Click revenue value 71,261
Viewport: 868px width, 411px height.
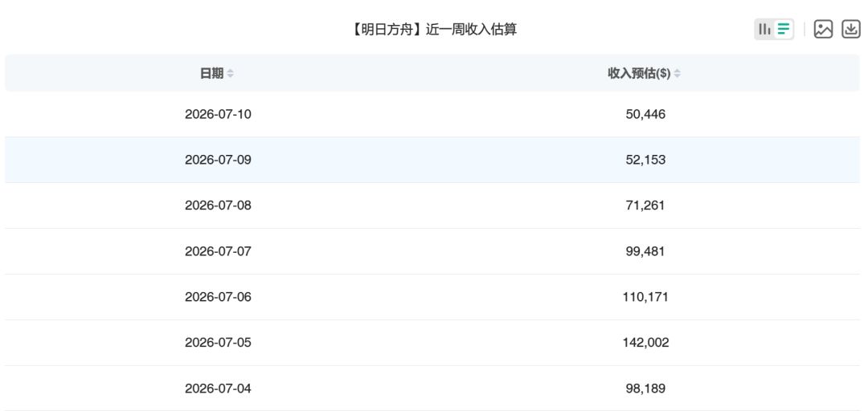point(645,205)
